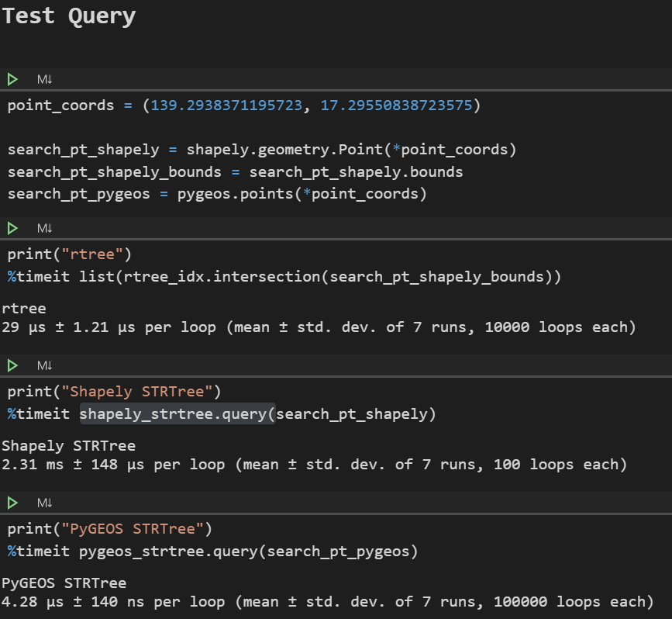Screen dimensions: 672x619
Task: Run the rtree timing cell
Action: coord(12,227)
